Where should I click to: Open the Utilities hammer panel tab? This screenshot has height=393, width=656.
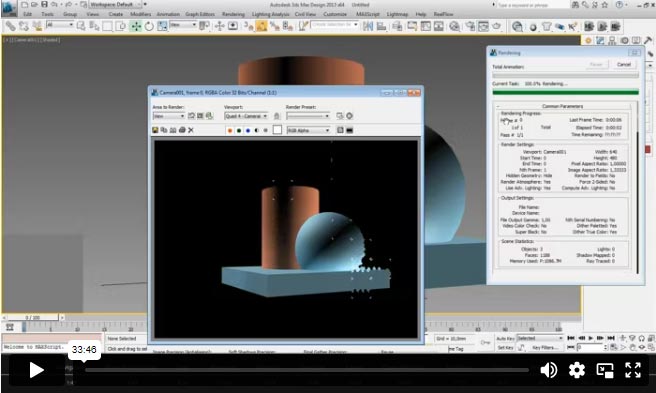click(x=648, y=41)
